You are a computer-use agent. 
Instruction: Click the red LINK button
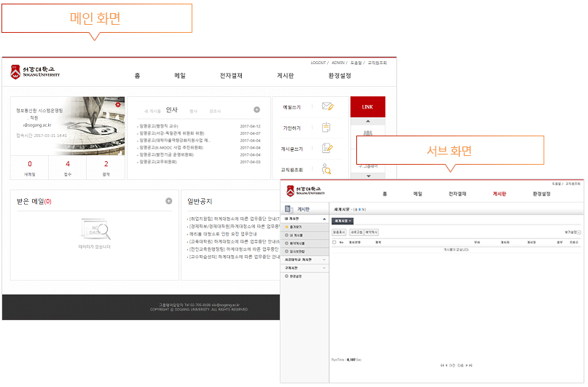tap(368, 107)
